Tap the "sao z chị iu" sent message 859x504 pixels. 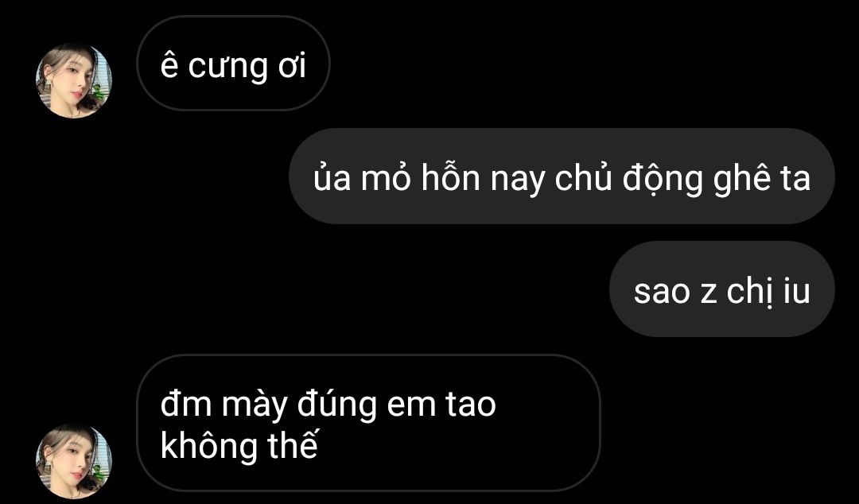pyautogui.click(x=722, y=289)
